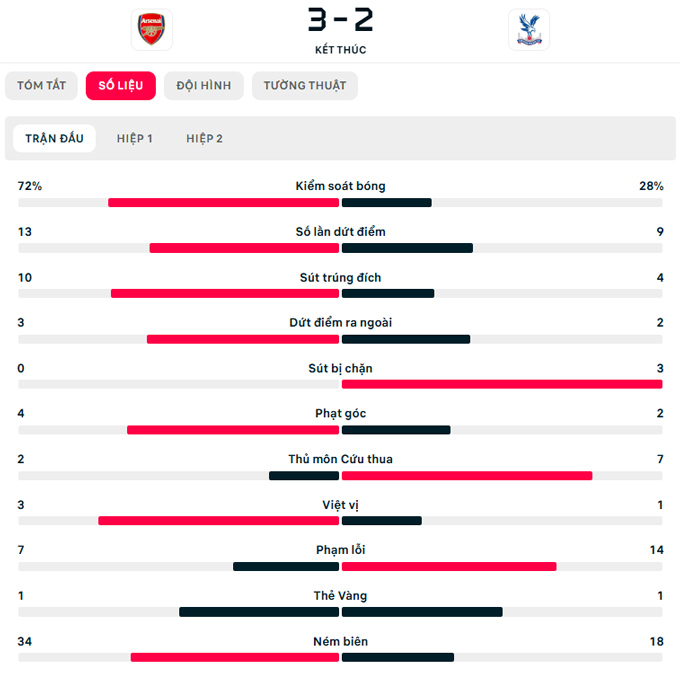Show HIỆP 2 statistics
Screen dimensions: 680x673
204,138
